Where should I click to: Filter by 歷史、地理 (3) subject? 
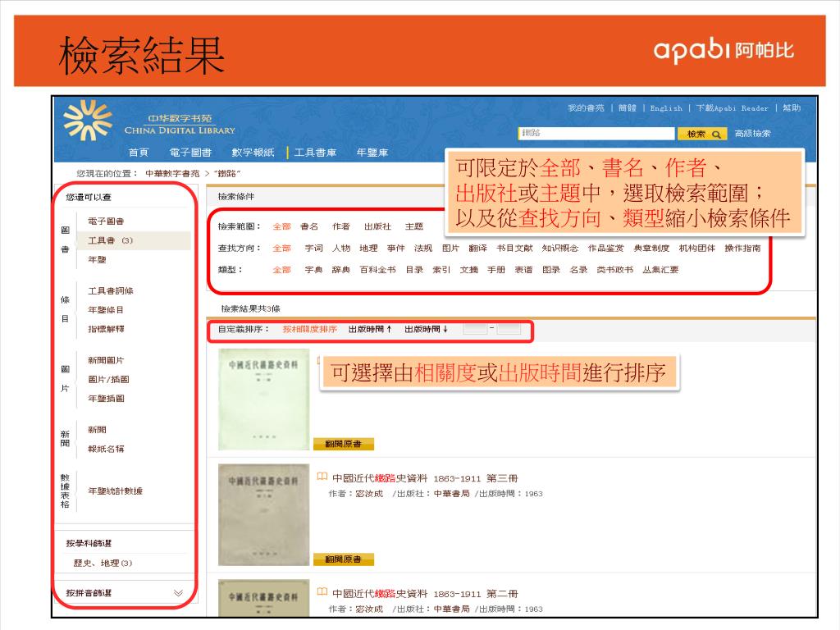[103, 563]
